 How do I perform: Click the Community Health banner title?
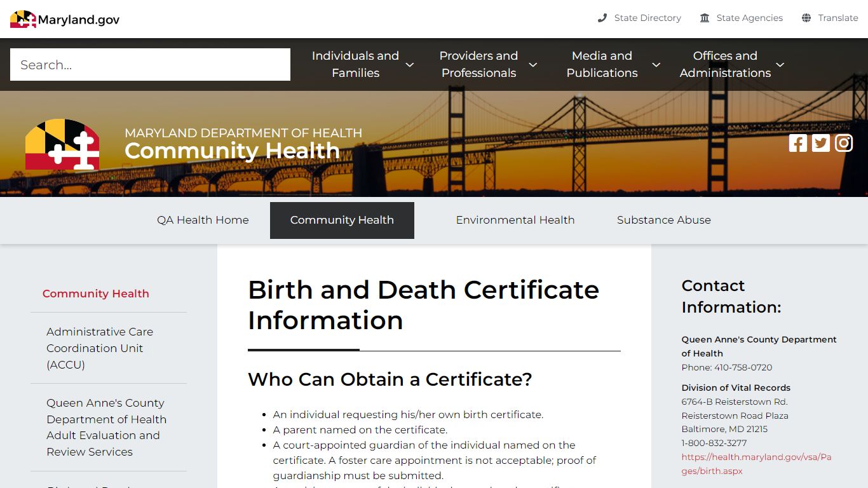[x=232, y=151]
